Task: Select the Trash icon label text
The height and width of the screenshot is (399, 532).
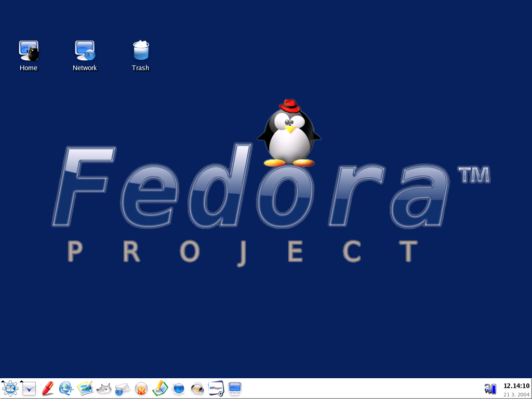Action: (x=140, y=68)
